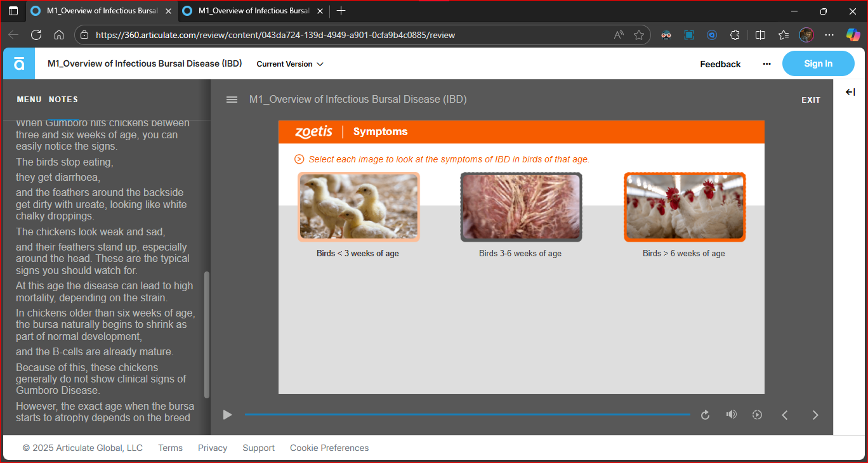Open the Current Version dropdown
Image resolution: width=868 pixels, height=463 pixels.
pyautogui.click(x=290, y=64)
